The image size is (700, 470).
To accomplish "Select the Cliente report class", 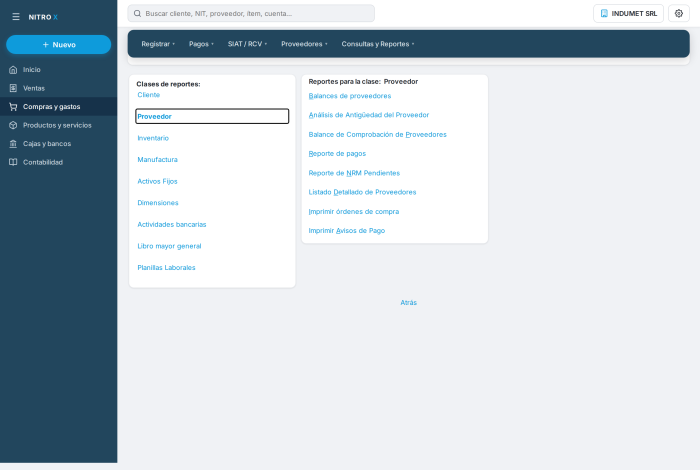I will point(149,95).
